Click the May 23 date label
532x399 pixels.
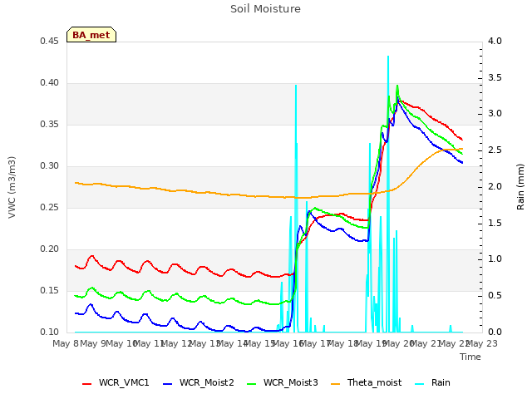tap(482, 343)
